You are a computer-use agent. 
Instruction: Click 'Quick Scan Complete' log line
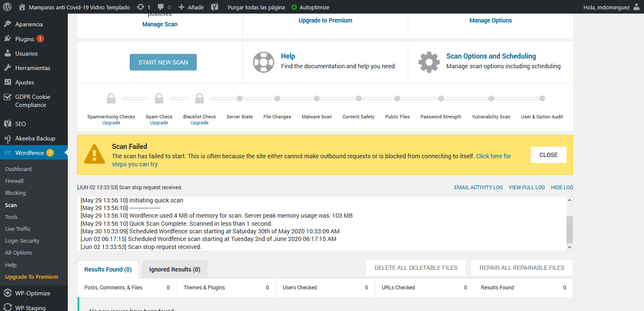point(176,223)
